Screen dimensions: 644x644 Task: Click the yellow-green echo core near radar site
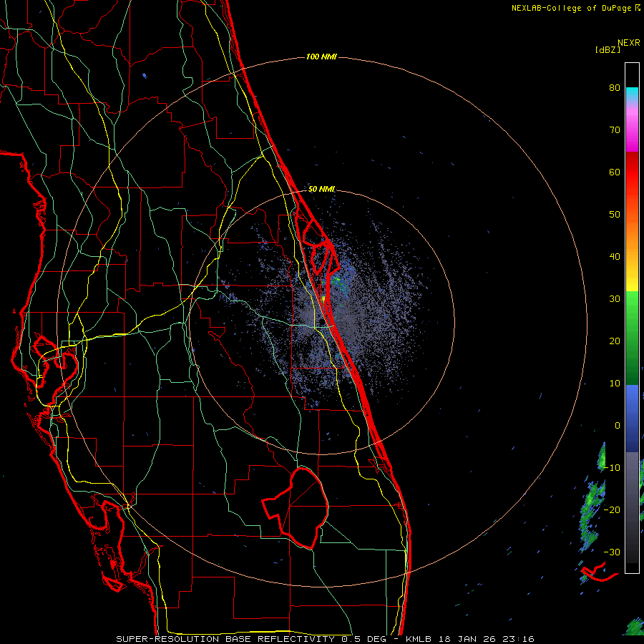[x=323, y=298]
